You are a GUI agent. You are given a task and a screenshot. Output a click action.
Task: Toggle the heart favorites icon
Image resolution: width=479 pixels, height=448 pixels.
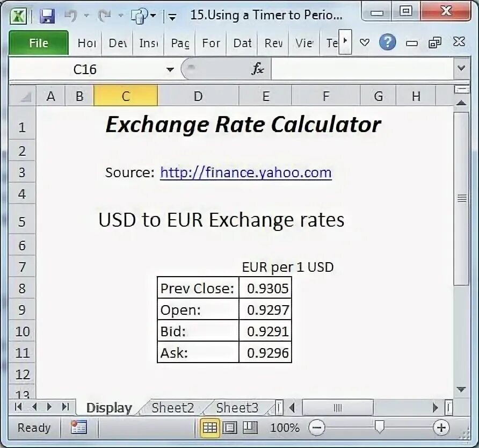coord(365,42)
